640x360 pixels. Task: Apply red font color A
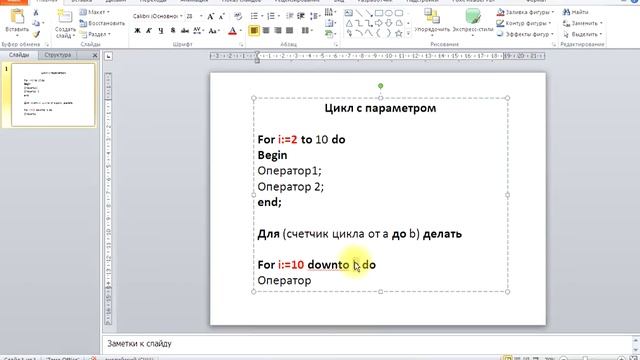[x=232, y=31]
